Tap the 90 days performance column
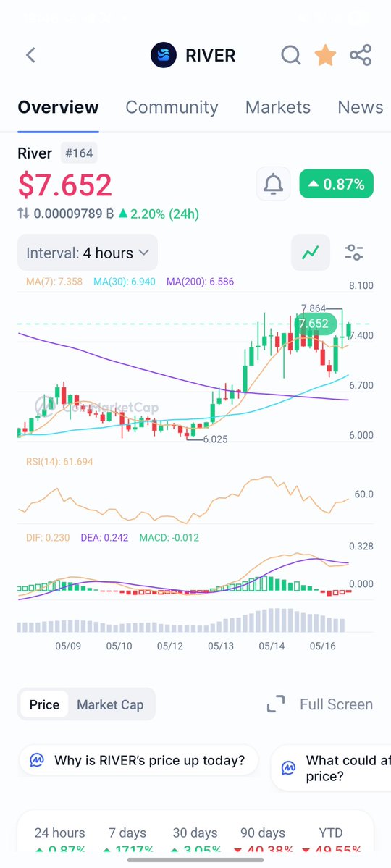Viewport: 391px width, 868px height. (x=263, y=839)
